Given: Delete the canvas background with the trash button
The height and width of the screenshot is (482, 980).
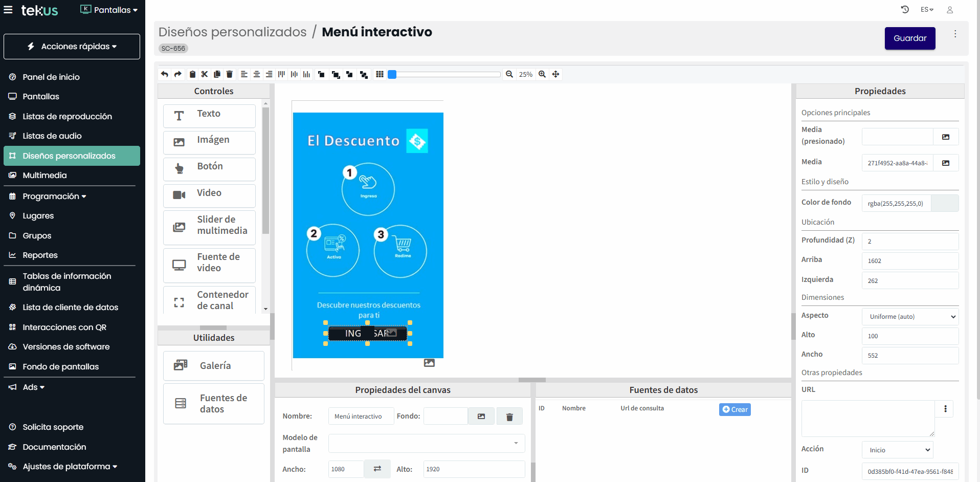Looking at the screenshot, I should pyautogui.click(x=509, y=417).
